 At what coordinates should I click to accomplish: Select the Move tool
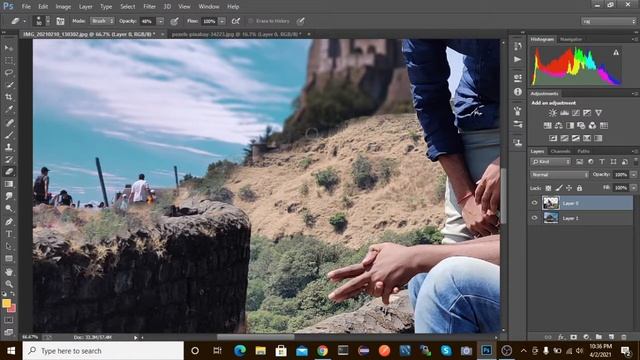pyautogui.click(x=9, y=48)
